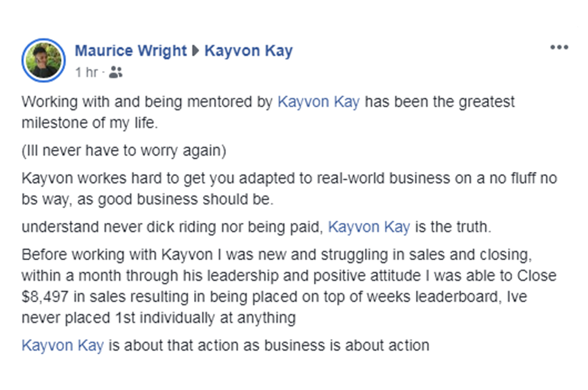Viewport: 588px width, 390px height.
Task: Click the "Working with and being mentored by" text
Action: click(x=147, y=102)
